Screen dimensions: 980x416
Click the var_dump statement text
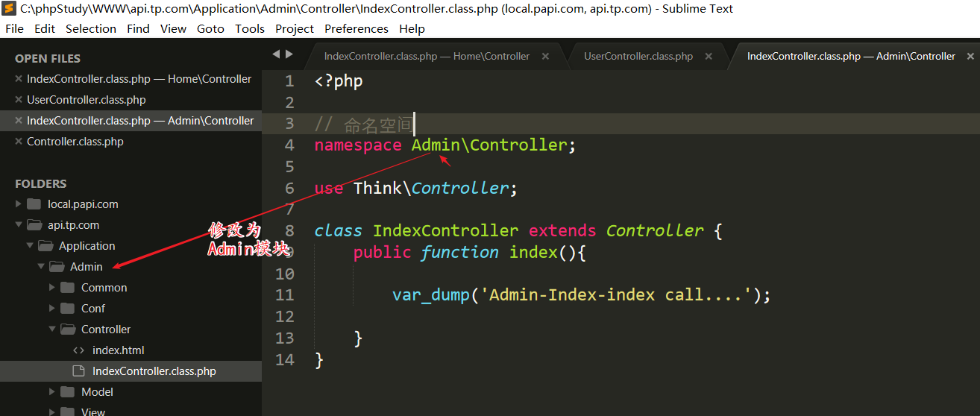pos(582,295)
